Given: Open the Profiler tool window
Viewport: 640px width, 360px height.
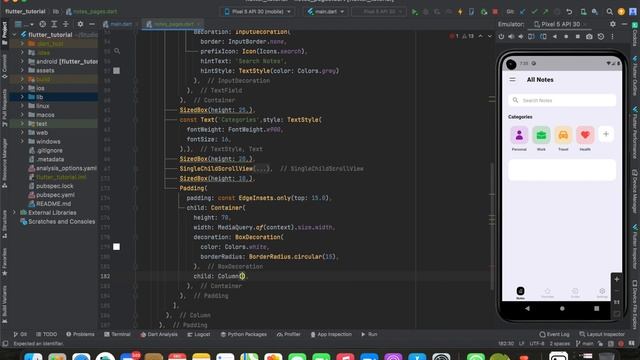Looking at the screenshot, I should point(289,334).
